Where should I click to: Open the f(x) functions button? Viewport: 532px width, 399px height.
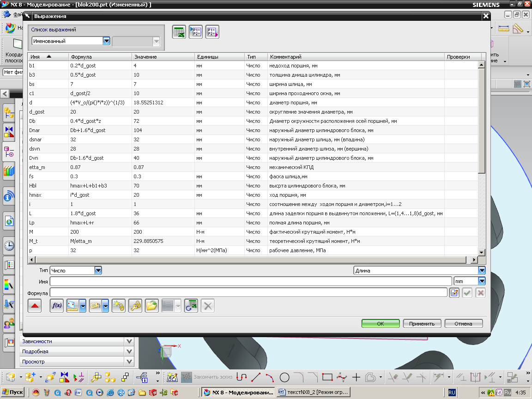57,306
